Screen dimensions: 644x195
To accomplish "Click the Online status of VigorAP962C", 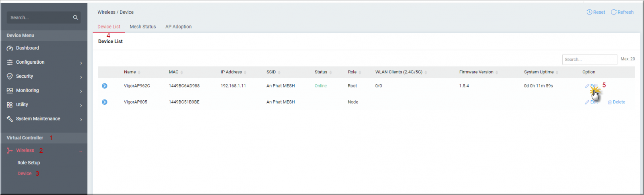I will pyautogui.click(x=321, y=86).
